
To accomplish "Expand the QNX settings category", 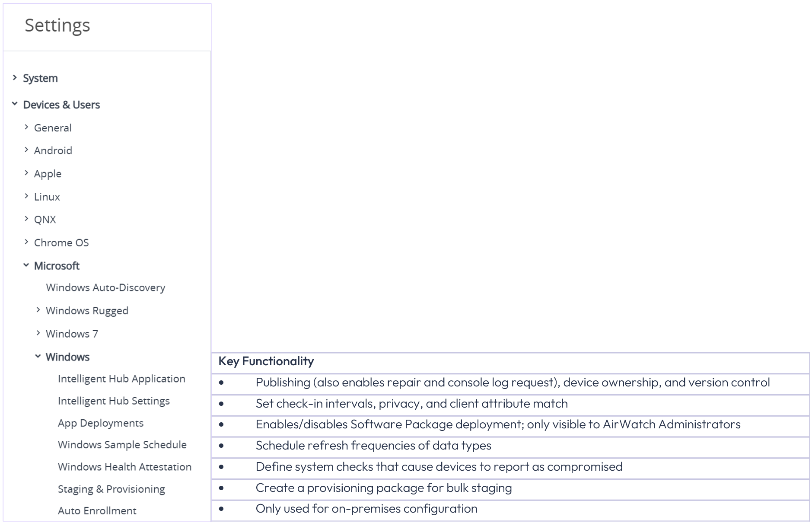I will (45, 220).
